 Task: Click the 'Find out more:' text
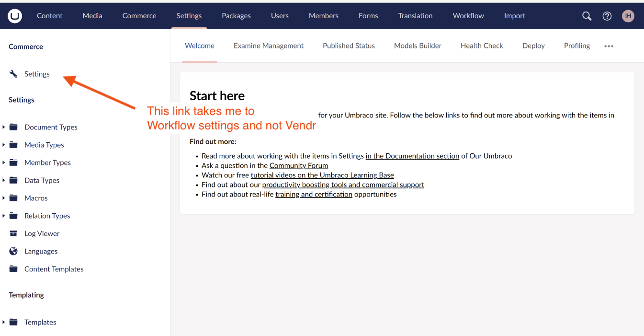pos(213,141)
